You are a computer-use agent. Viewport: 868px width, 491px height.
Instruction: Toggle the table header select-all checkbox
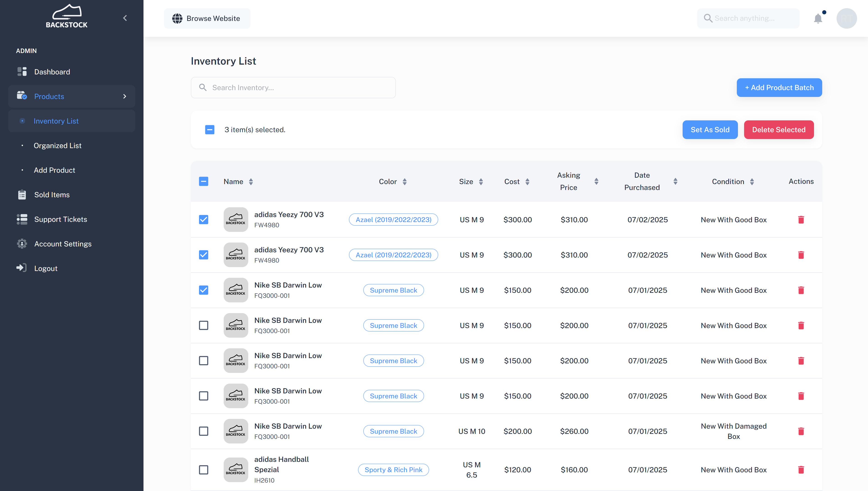coord(203,181)
